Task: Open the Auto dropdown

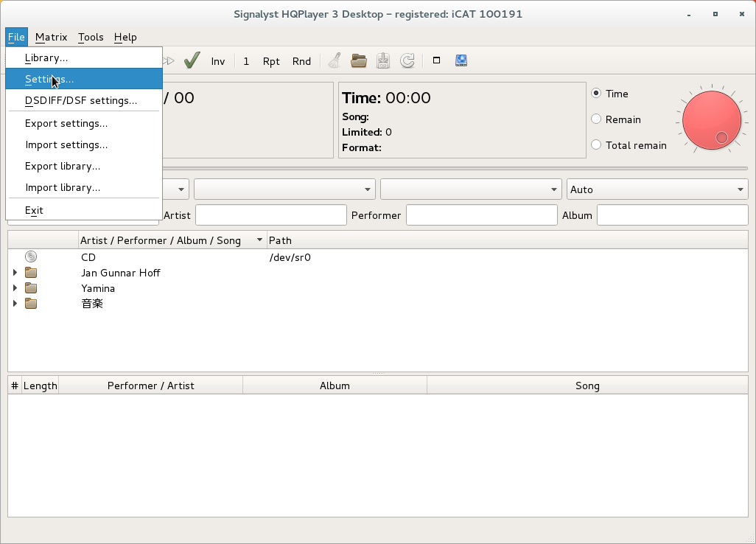Action: click(x=657, y=189)
